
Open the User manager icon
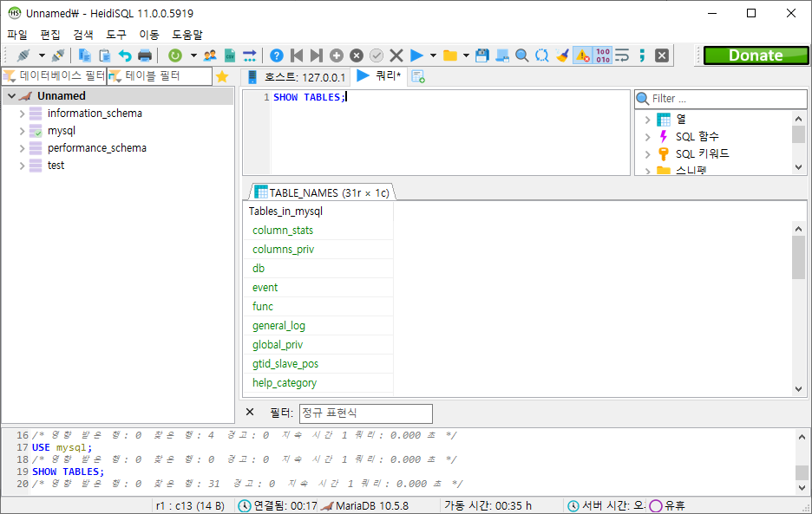click(210, 55)
